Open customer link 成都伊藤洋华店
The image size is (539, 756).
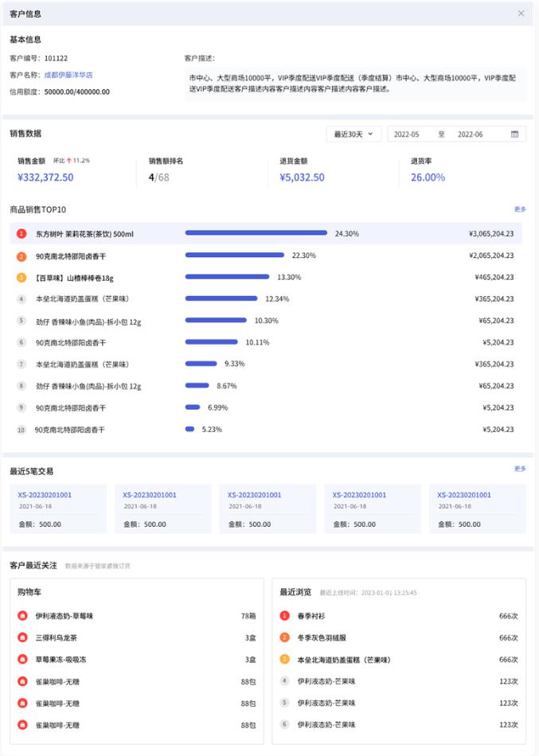pyautogui.click(x=68, y=76)
